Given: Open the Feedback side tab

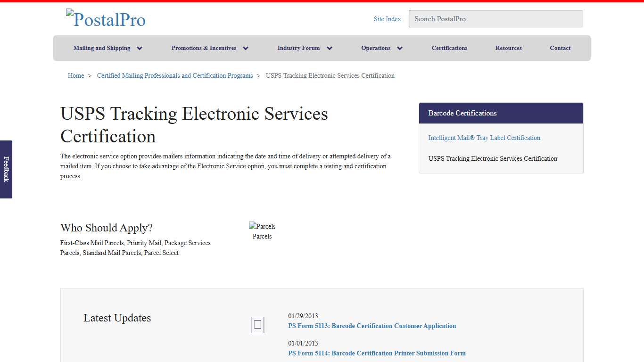Looking at the screenshot, I should 6,170.
